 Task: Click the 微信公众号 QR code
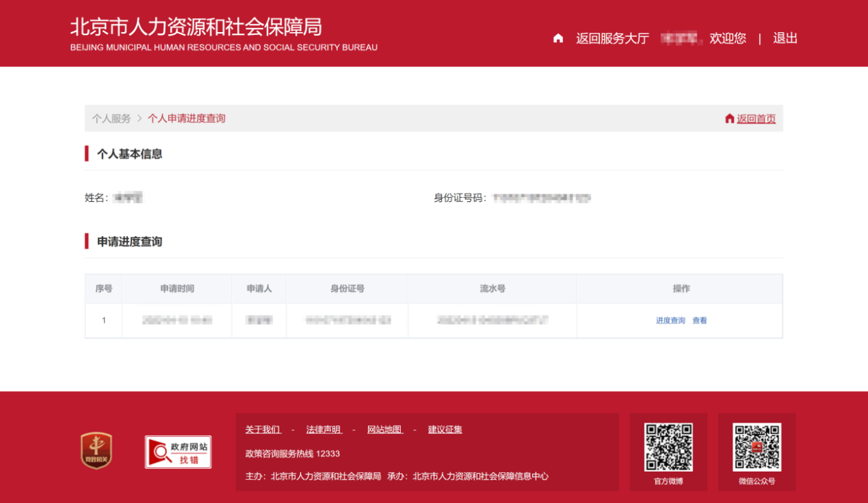click(x=757, y=447)
